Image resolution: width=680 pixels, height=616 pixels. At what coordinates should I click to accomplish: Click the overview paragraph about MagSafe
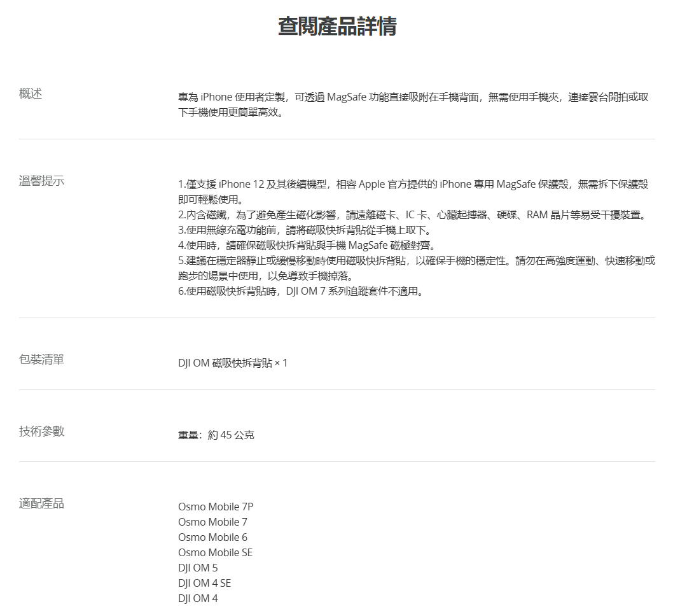pos(413,104)
